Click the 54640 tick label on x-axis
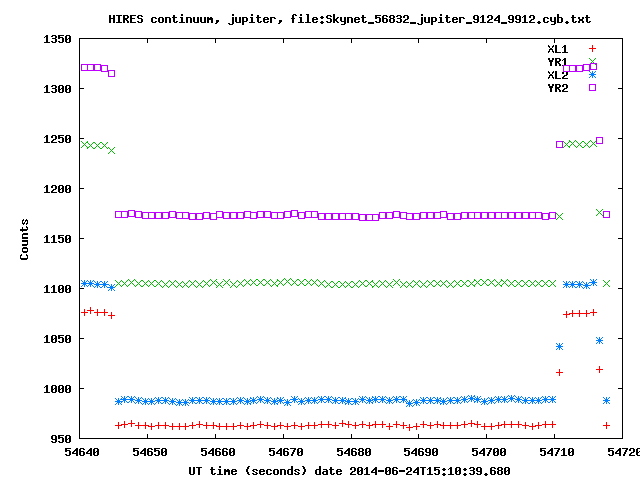The width and height of the screenshot is (640, 480). click(x=81, y=453)
